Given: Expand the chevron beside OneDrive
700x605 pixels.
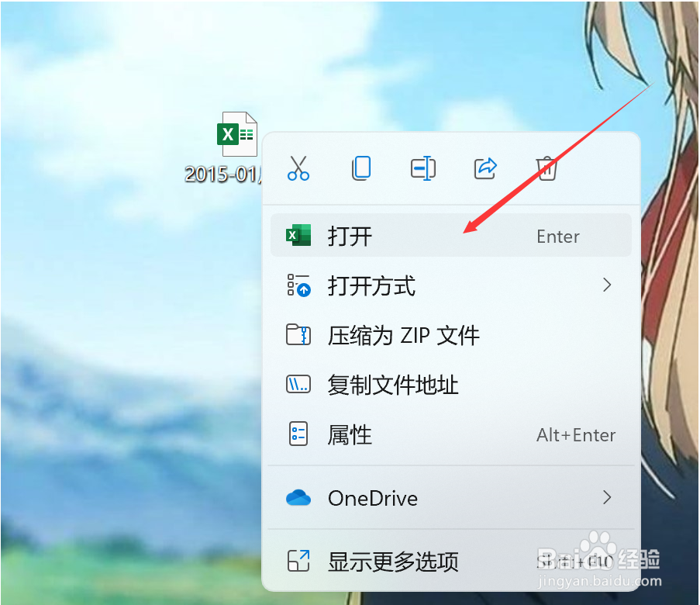Looking at the screenshot, I should click(607, 497).
